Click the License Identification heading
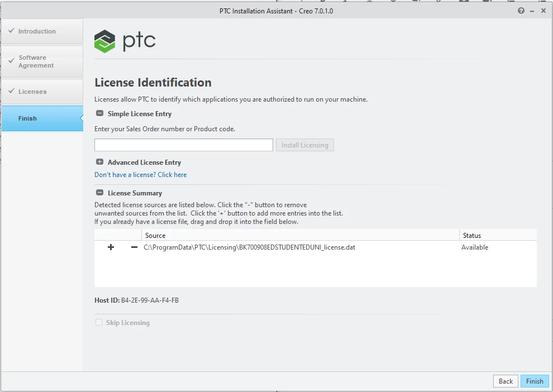This screenshot has height=392, width=553. [x=153, y=83]
